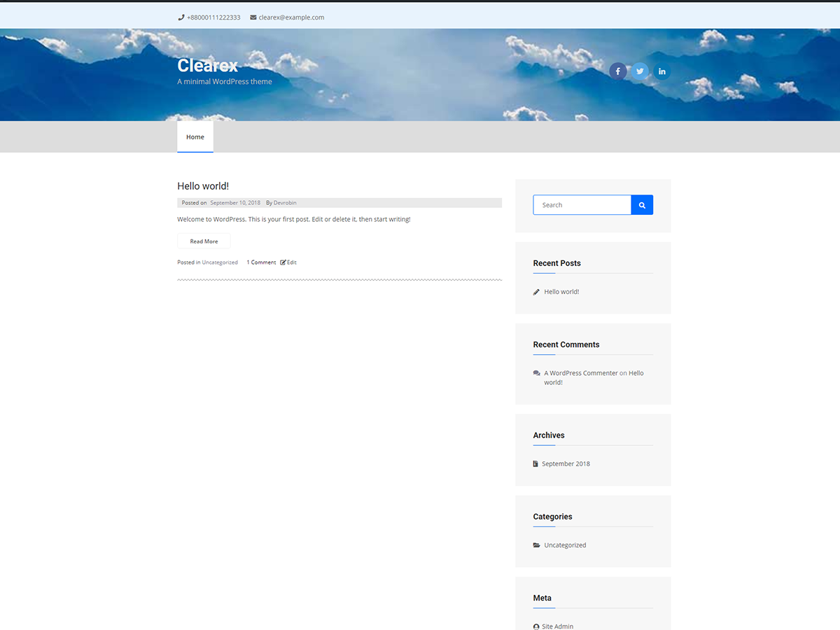Click inside the Search input field

pos(582,204)
